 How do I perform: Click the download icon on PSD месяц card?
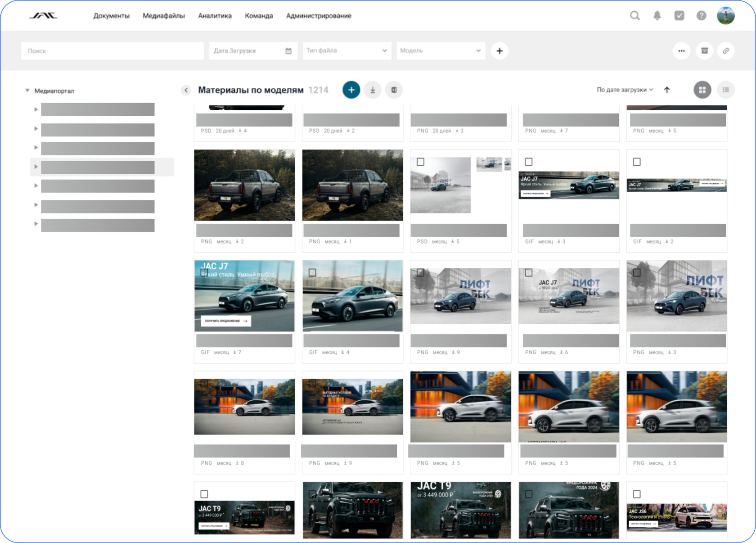pos(452,242)
